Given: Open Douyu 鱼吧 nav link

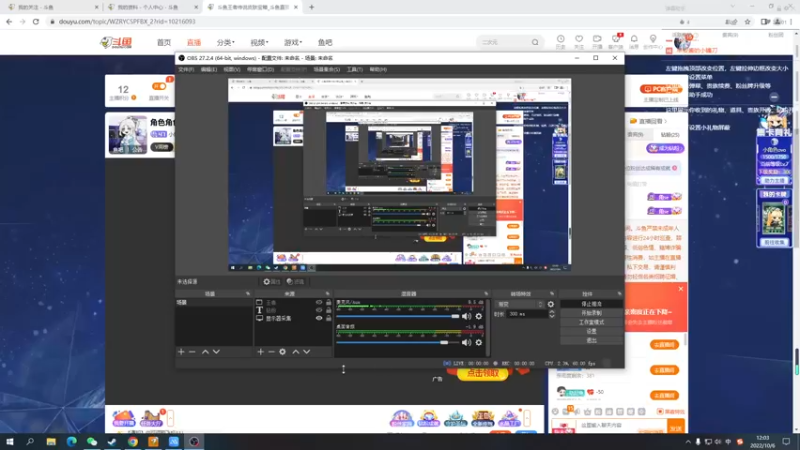Looking at the screenshot, I should [325, 42].
